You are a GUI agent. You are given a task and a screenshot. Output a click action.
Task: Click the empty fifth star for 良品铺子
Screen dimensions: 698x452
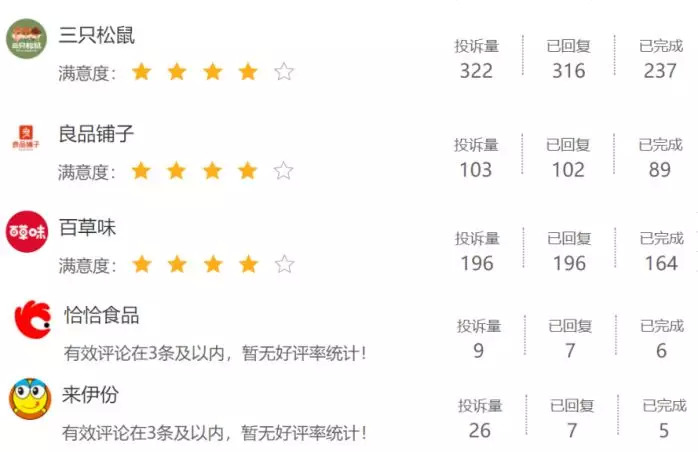[284, 171]
